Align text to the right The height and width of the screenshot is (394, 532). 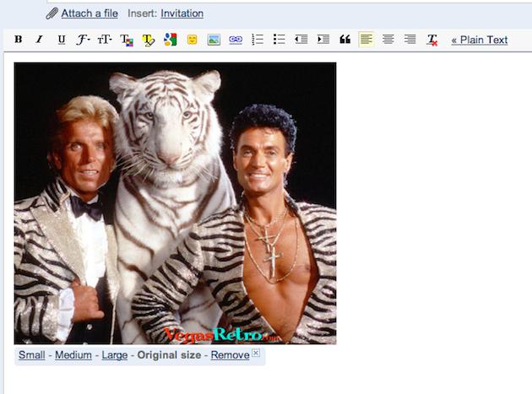410,40
